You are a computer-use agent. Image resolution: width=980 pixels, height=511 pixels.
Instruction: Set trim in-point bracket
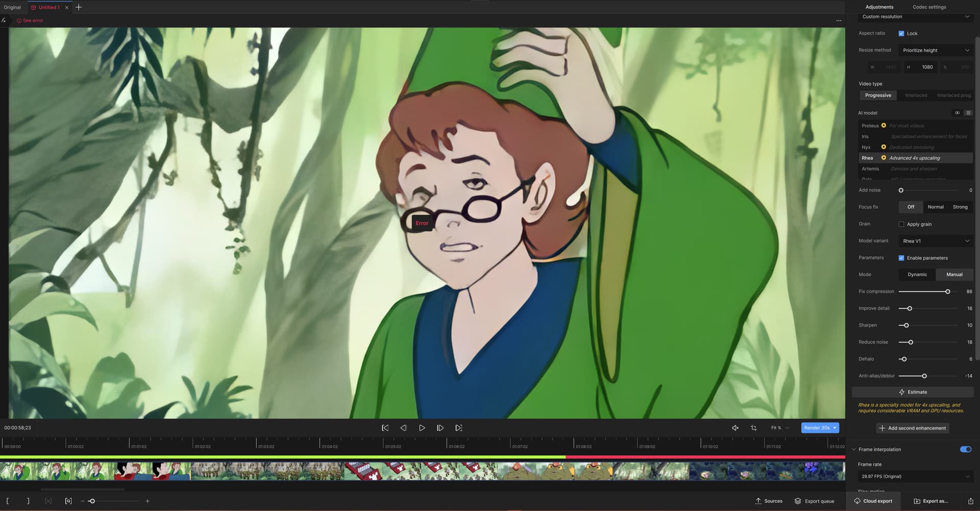coord(8,501)
